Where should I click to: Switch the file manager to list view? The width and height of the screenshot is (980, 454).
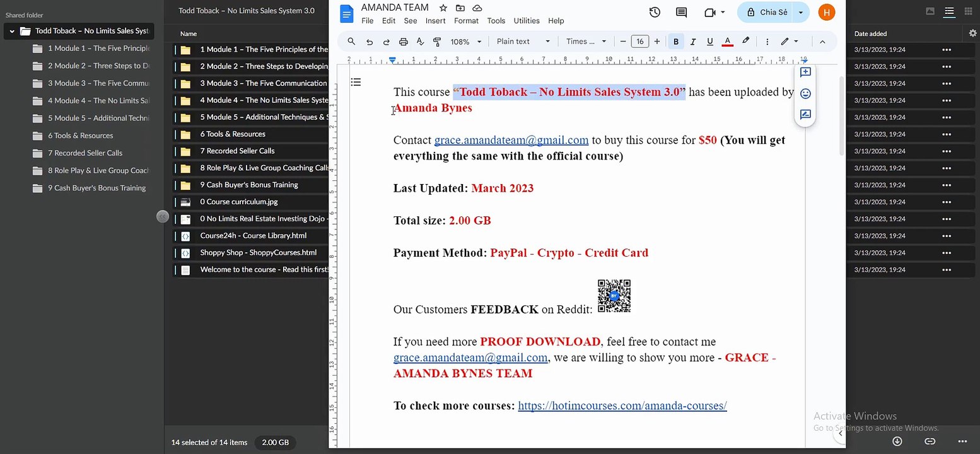tap(949, 11)
